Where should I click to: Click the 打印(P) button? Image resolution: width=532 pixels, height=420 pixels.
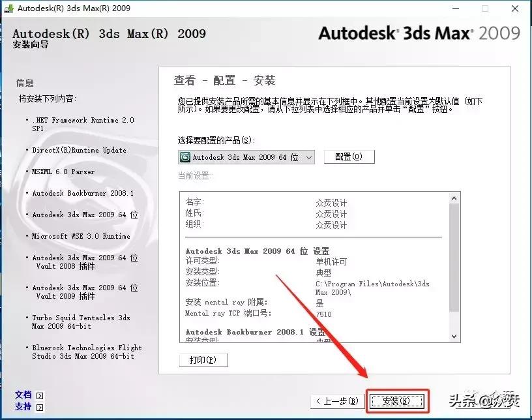click(204, 359)
